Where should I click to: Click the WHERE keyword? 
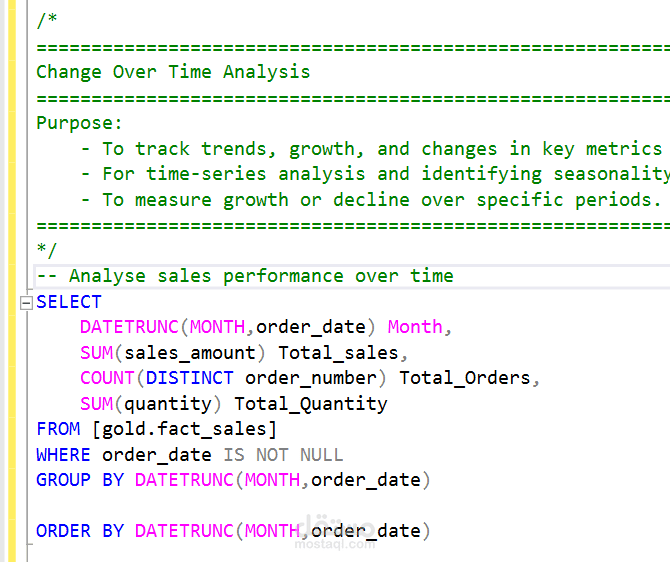(63, 455)
